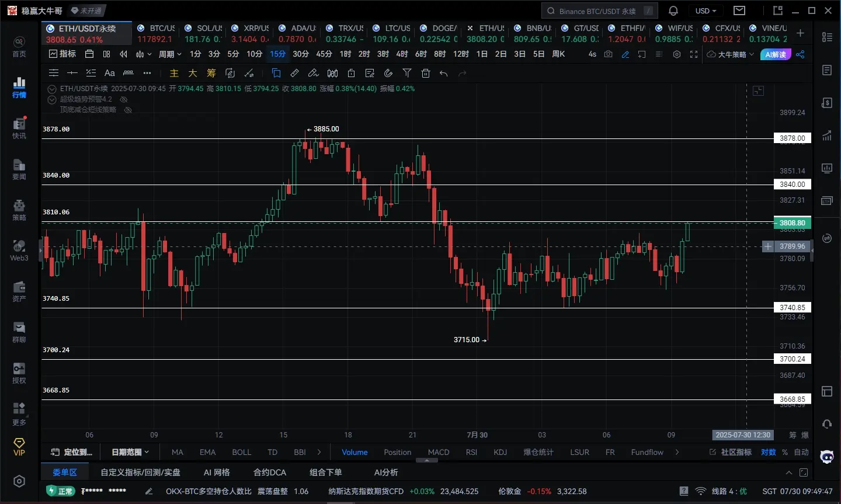Toggle the % percent scale option
The height and width of the screenshot is (504, 841).
coord(785,452)
